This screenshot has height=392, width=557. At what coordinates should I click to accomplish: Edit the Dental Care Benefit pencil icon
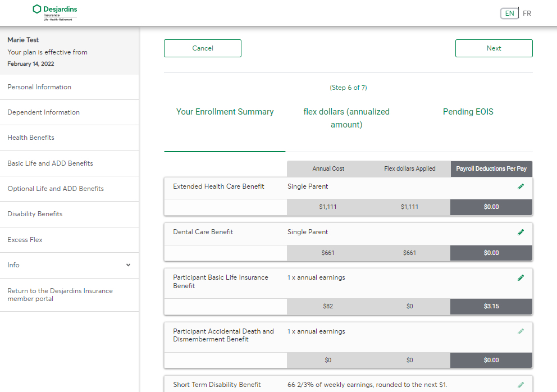coord(521,231)
